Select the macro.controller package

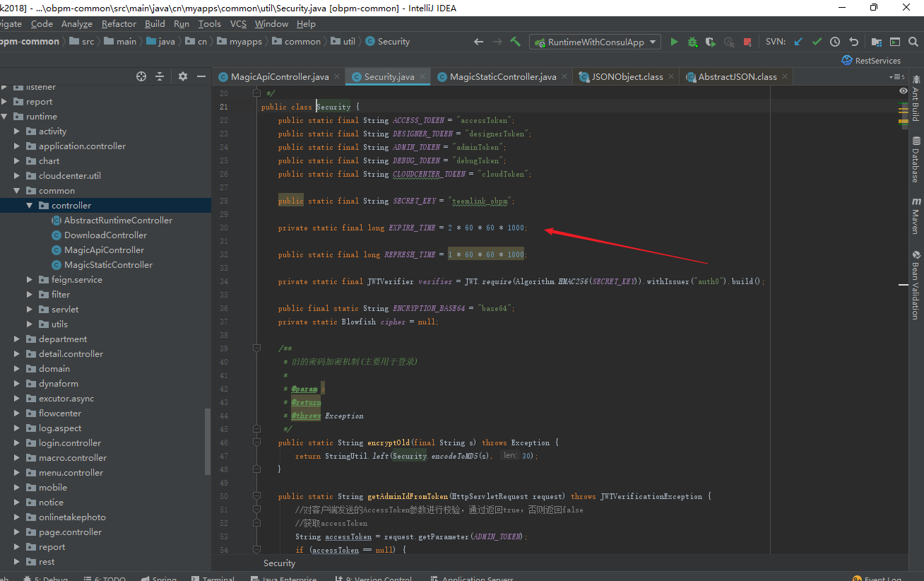pyautogui.click(x=73, y=458)
